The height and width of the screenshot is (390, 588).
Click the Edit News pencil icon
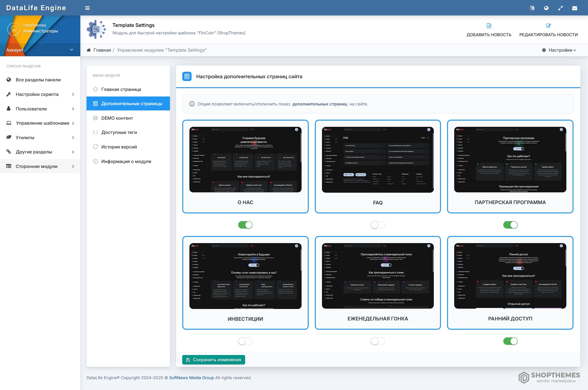coord(548,26)
